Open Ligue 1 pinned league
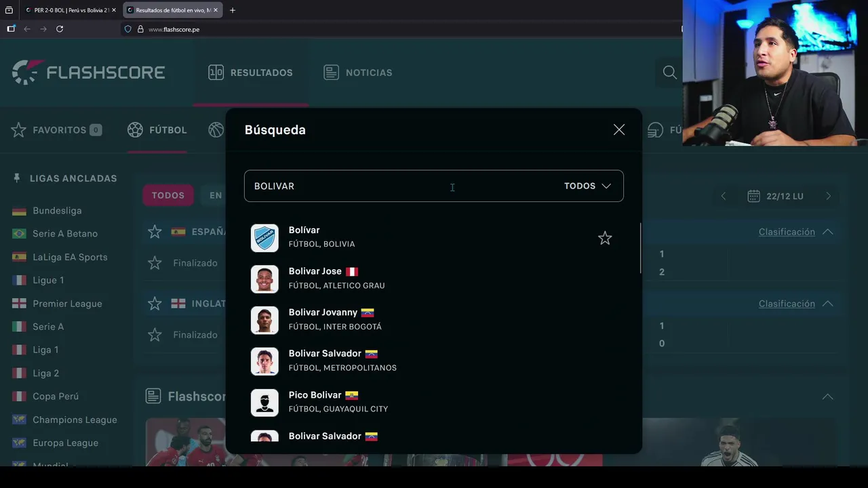 pos(48,280)
